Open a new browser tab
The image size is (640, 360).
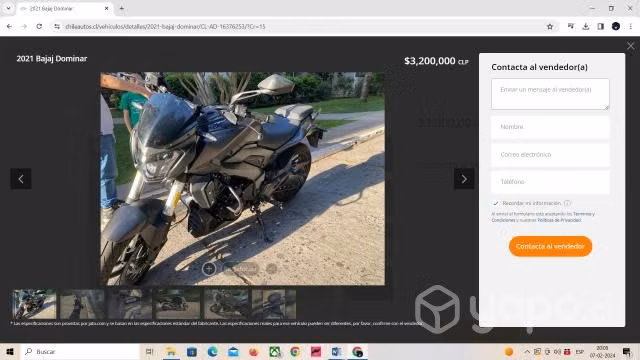(122, 8)
